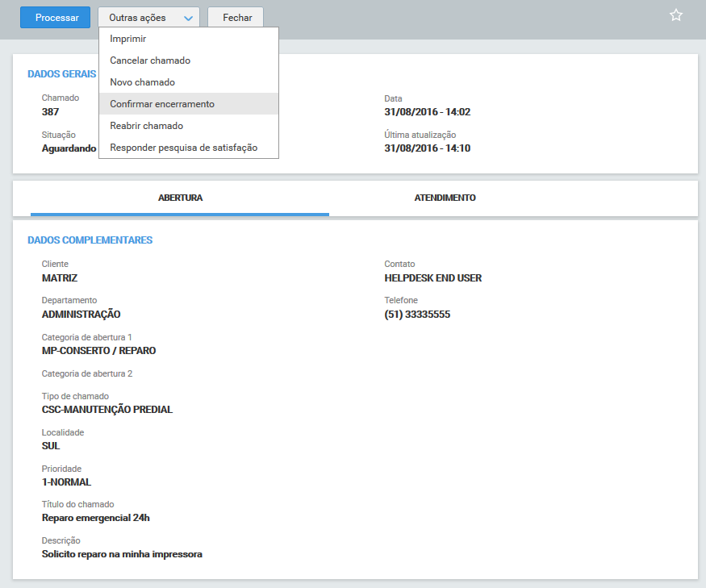Viewport: 706px width, 588px height.
Task: Select Imprimir from the actions menu
Action: (127, 38)
